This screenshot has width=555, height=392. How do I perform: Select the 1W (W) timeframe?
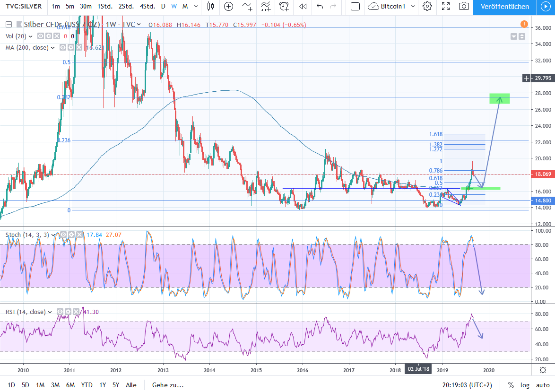tap(174, 6)
